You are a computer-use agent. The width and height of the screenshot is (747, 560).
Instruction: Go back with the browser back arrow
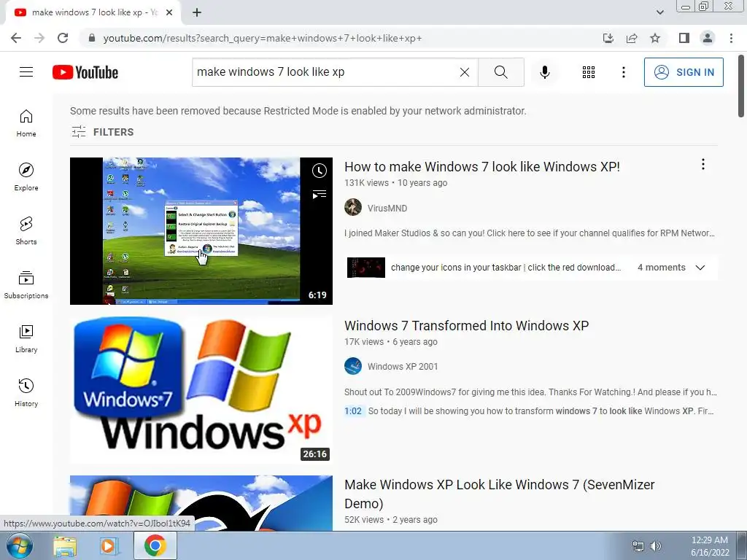[x=16, y=38]
